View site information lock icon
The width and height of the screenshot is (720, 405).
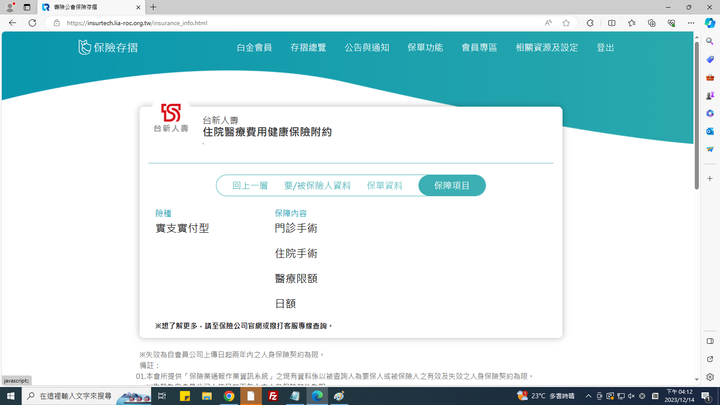click(56, 23)
